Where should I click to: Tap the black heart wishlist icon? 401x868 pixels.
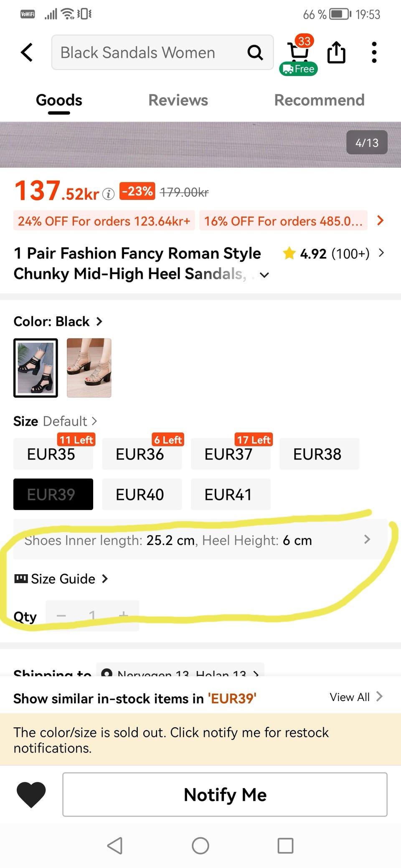pos(31,794)
